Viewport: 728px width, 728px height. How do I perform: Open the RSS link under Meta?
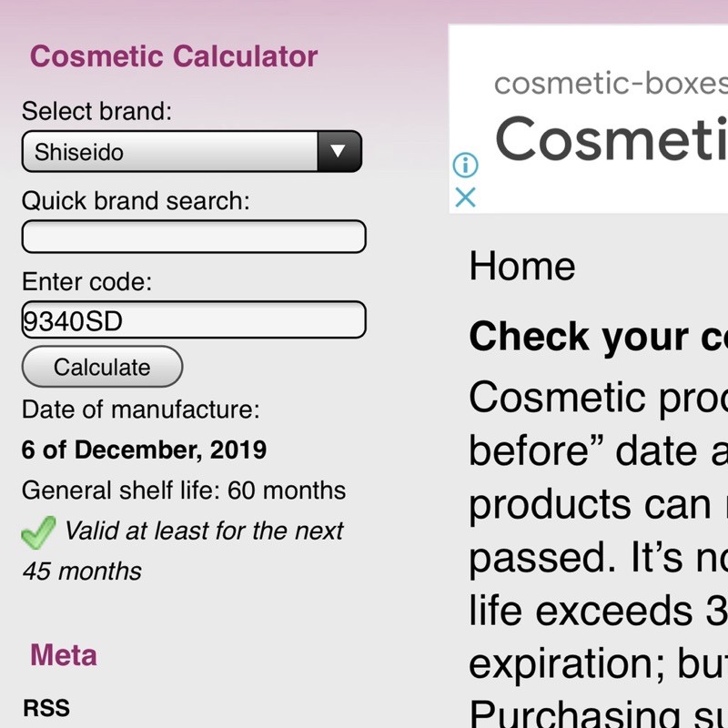pos(46,708)
